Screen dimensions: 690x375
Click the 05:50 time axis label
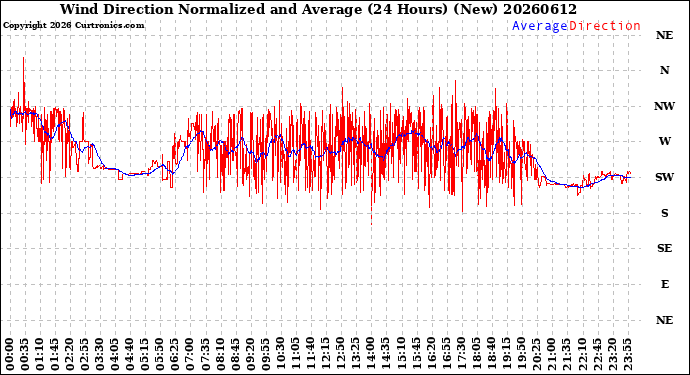point(160,355)
